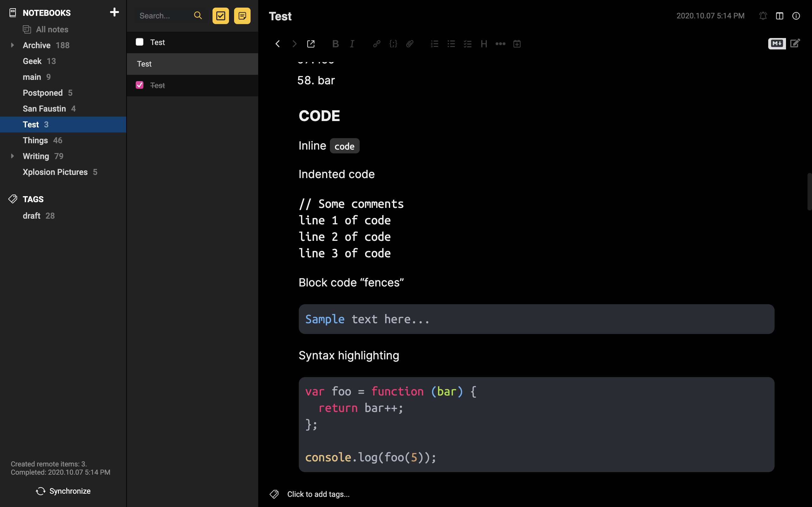Check the unchecked Test to-do item
Viewport: 812px width, 507px height.
pyautogui.click(x=140, y=42)
